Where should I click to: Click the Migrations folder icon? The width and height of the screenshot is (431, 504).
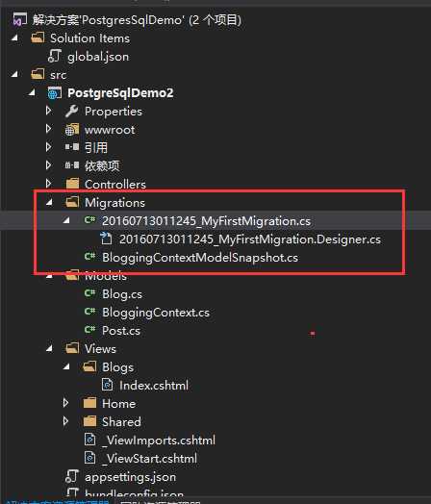tap(72, 202)
